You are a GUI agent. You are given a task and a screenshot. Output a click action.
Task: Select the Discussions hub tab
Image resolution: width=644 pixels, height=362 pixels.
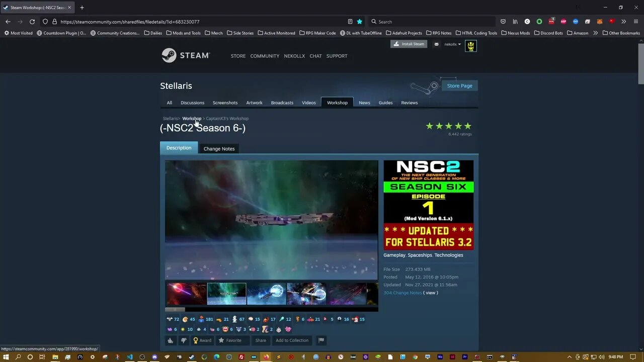click(192, 103)
